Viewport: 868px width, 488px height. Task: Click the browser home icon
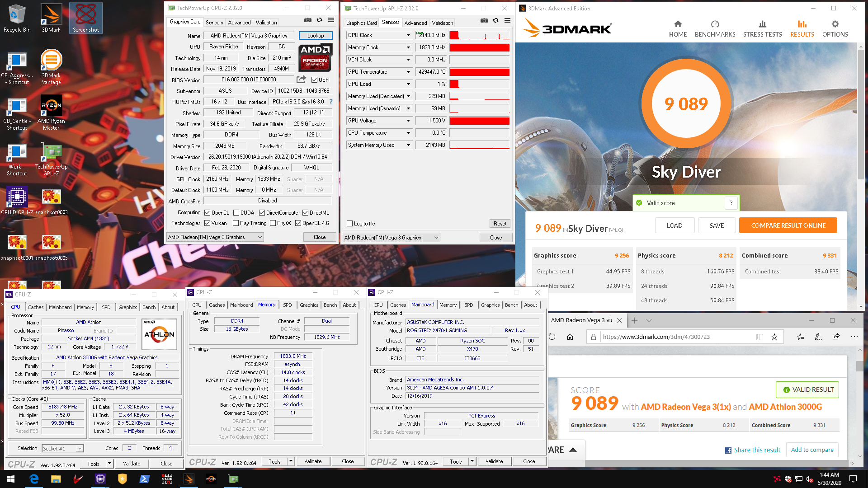pyautogui.click(x=570, y=337)
